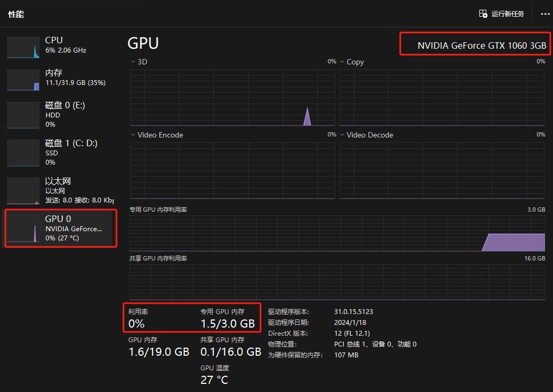
Task: Select 磁盘 1 (C: D:) SSD entry
Action: [x=60, y=153]
